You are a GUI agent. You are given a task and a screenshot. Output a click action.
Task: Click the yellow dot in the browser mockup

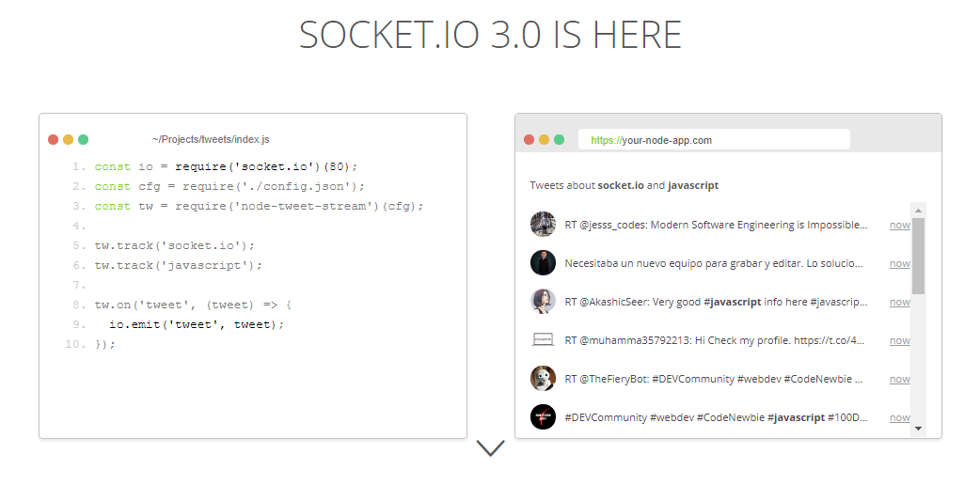click(x=545, y=139)
